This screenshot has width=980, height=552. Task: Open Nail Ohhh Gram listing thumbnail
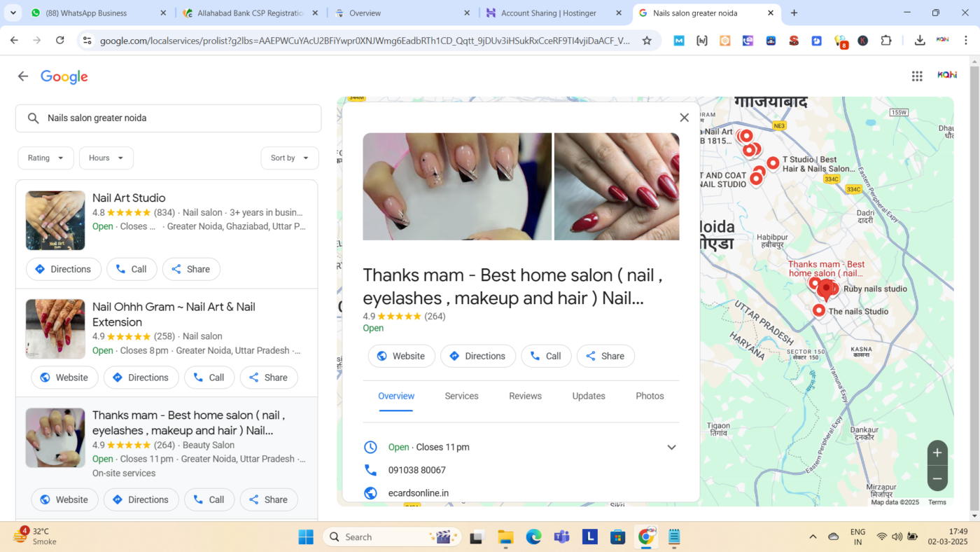tap(55, 329)
